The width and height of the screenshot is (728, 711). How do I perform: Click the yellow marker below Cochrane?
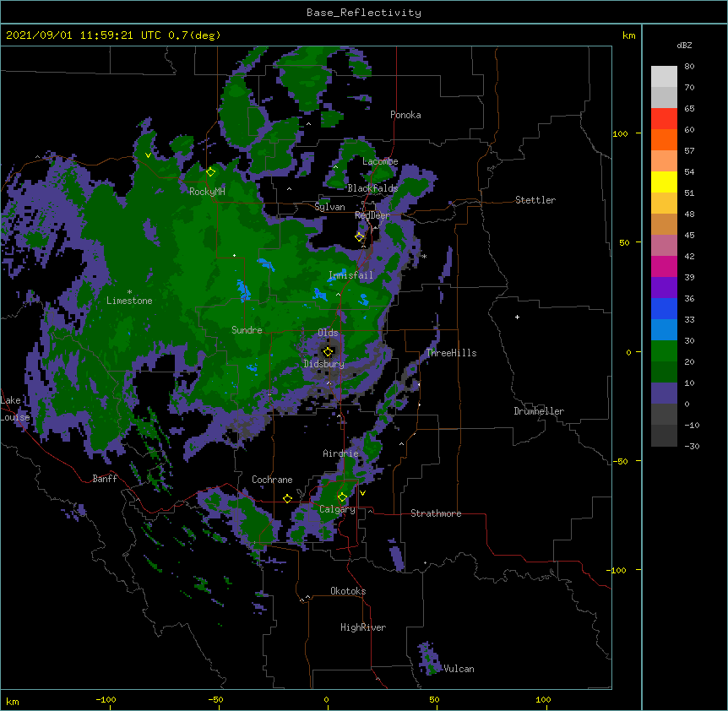click(x=287, y=498)
